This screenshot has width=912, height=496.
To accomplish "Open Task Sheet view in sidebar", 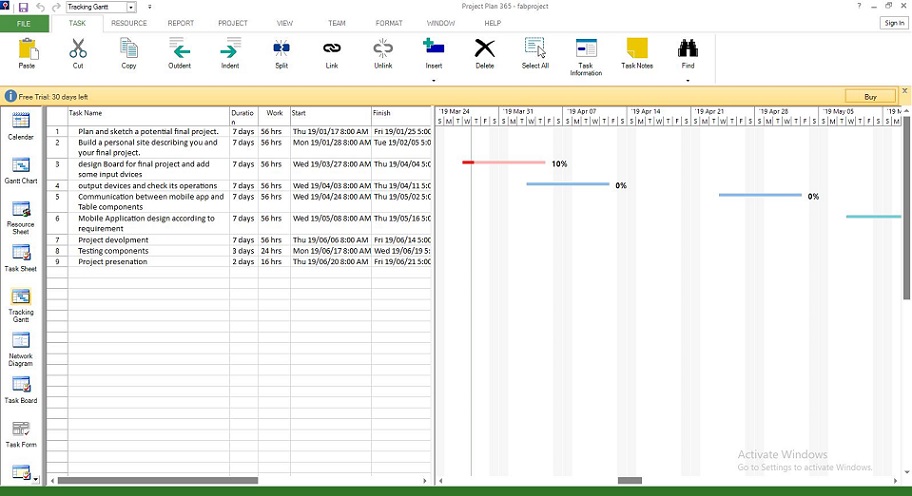I will (x=21, y=258).
